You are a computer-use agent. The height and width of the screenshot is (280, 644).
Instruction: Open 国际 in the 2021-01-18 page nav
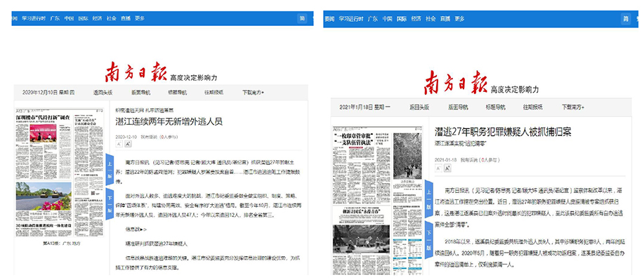pyautogui.click(x=402, y=19)
